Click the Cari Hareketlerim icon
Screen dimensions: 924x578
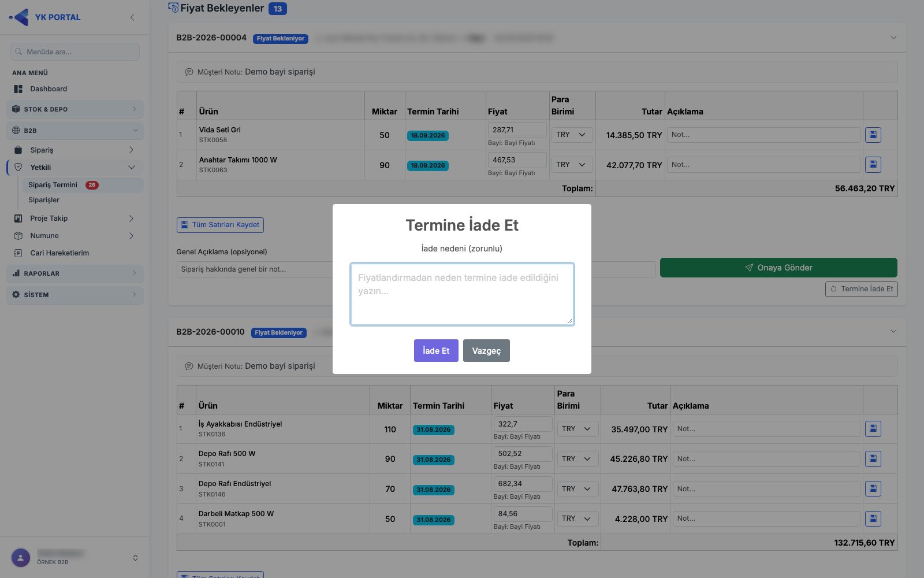18,253
